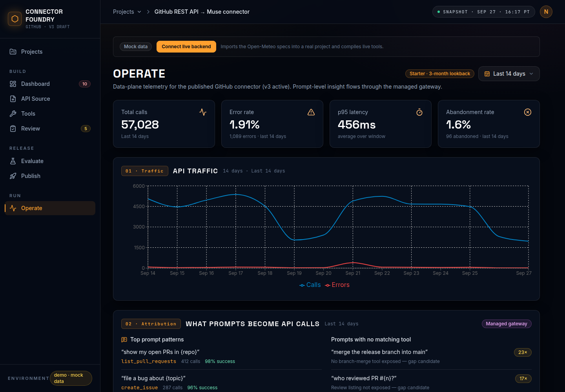Viewport: 565px width, 392px height.
Task: Click the 456ms latency value
Action: click(357, 125)
